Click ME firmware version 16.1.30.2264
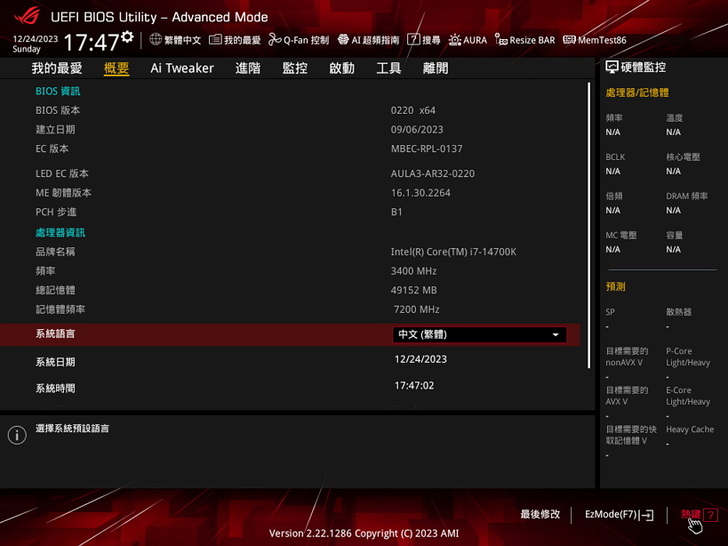The height and width of the screenshot is (546, 728). click(421, 193)
